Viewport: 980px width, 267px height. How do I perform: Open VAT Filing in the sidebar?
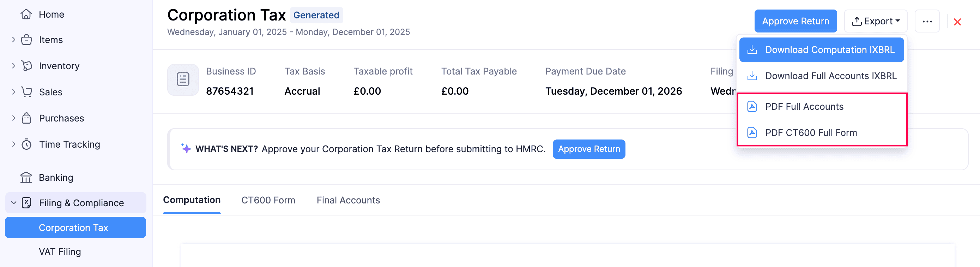pos(60,252)
